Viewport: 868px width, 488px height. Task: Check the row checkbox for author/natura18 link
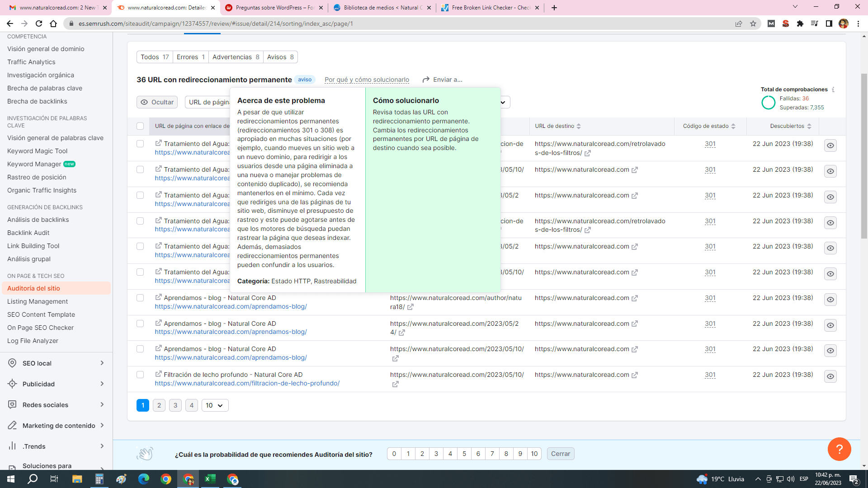[x=140, y=298]
